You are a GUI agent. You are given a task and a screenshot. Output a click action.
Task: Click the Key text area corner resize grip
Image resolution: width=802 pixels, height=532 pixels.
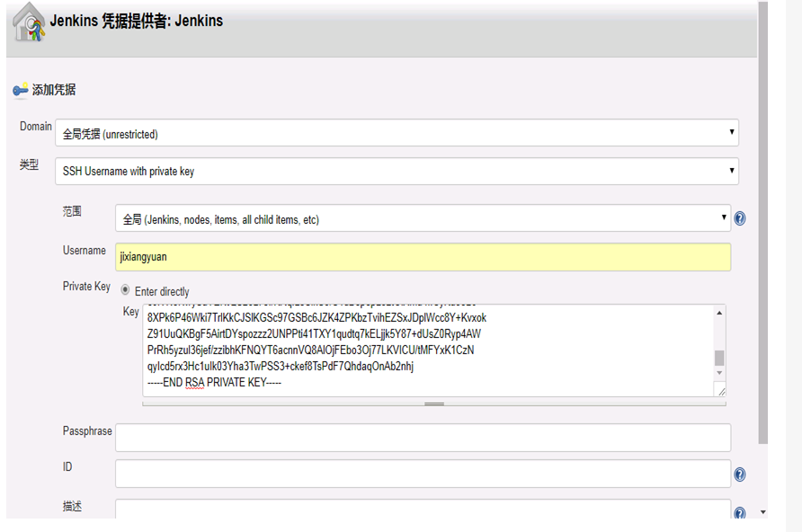pyautogui.click(x=721, y=392)
